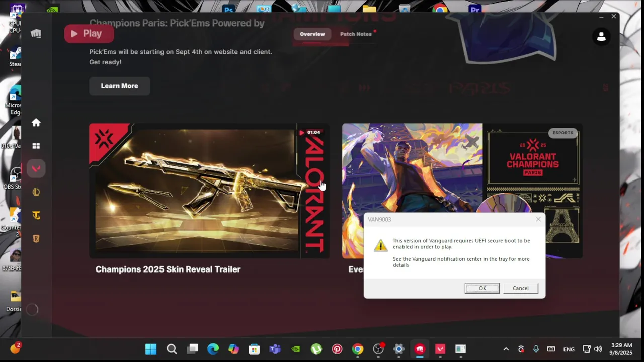Expand the system tray hidden icons chevron
This screenshot has width=644, height=362.
(506, 349)
